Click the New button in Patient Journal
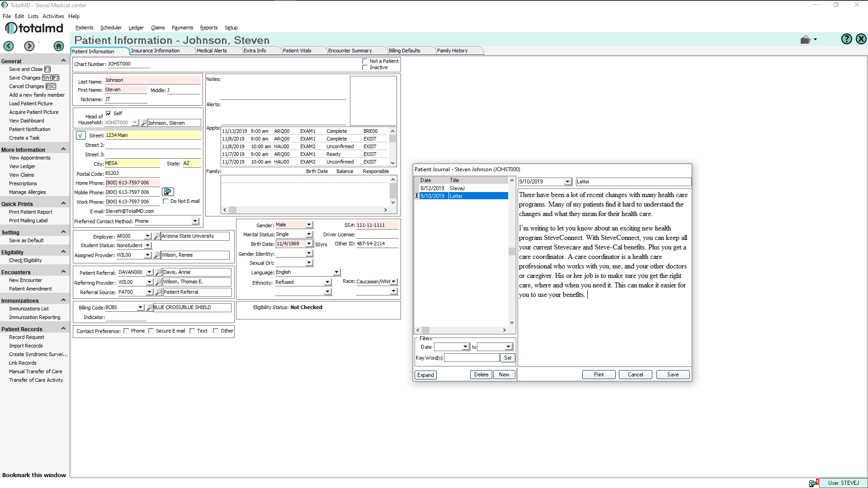This screenshot has height=488, width=868. click(x=504, y=374)
